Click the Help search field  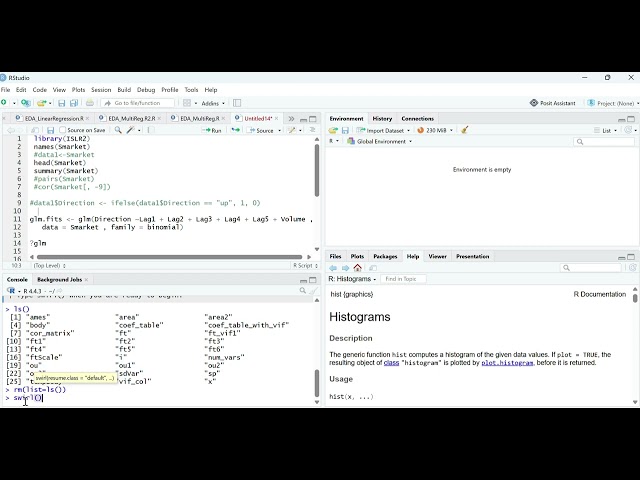click(591, 268)
